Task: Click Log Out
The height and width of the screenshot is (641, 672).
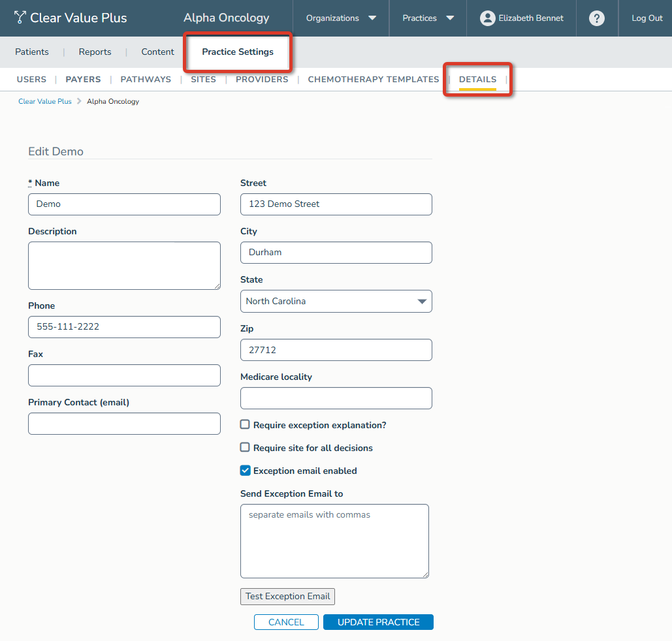Action: [x=646, y=18]
